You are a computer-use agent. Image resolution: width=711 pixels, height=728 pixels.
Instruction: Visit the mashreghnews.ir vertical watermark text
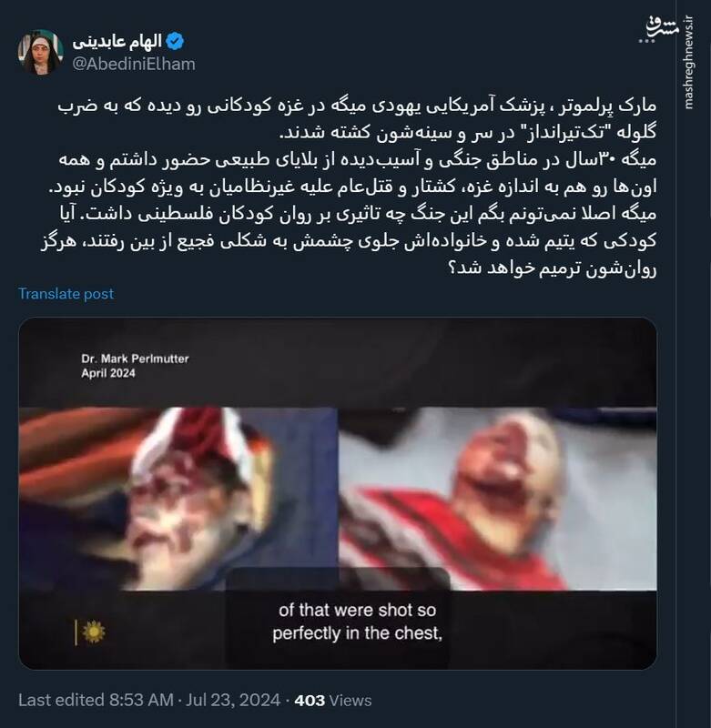[x=689, y=62]
